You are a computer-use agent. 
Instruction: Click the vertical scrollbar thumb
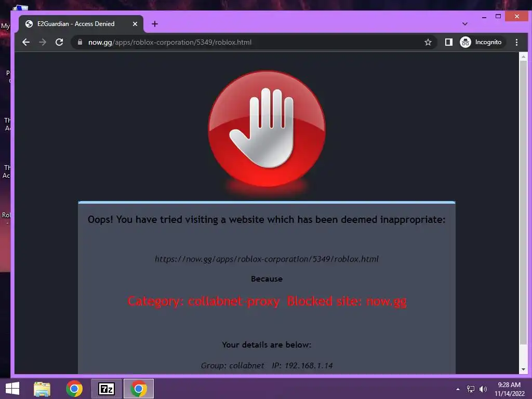coord(523,202)
